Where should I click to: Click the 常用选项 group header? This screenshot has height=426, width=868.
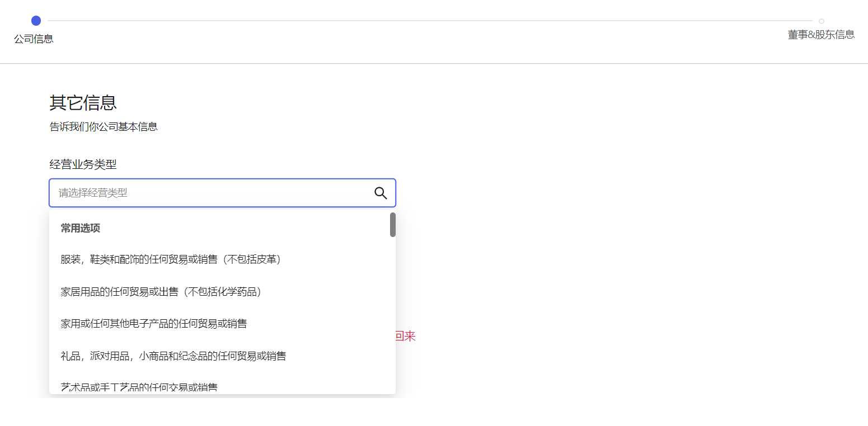(81, 228)
